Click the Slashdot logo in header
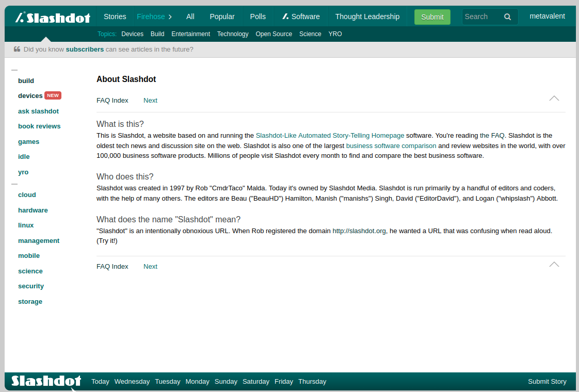Image resolution: width=579 pixels, height=392 pixels. 53,18
